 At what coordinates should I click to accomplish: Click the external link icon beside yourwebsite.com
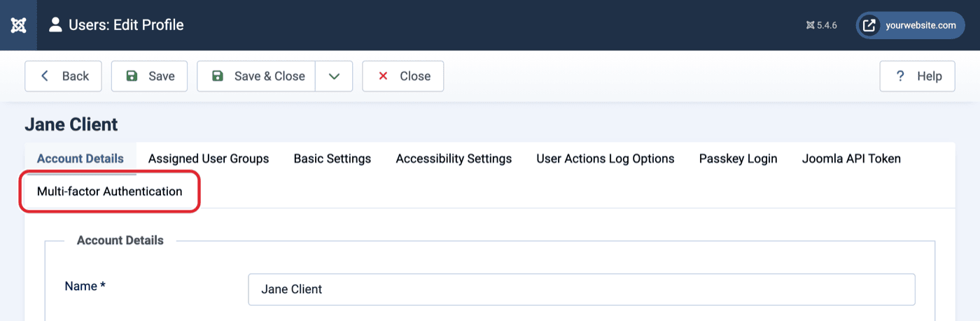pyautogui.click(x=869, y=25)
